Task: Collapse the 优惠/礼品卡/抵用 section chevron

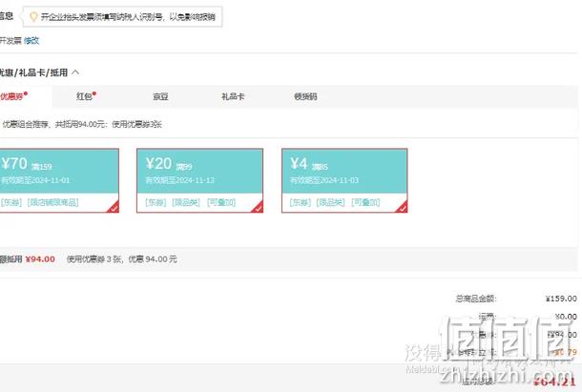Action: pos(75,72)
